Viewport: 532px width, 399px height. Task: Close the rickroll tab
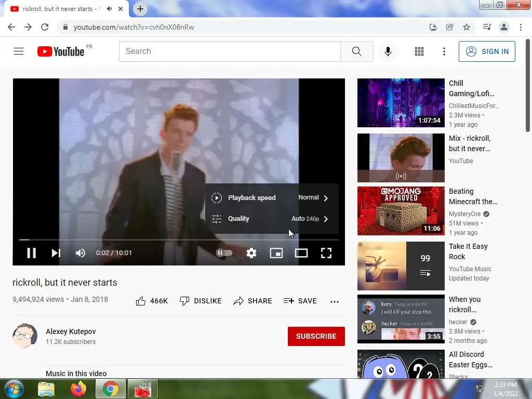[121, 9]
